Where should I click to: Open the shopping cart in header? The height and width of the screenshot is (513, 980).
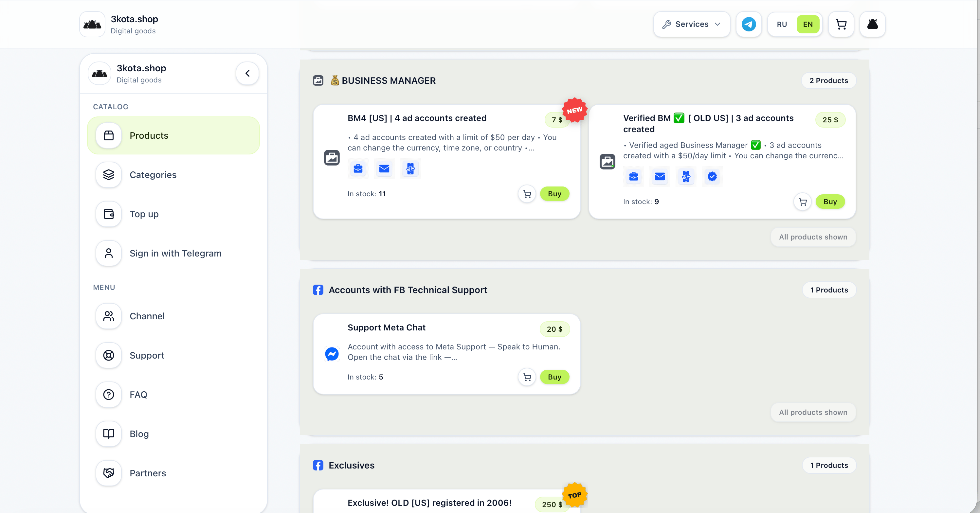(841, 24)
